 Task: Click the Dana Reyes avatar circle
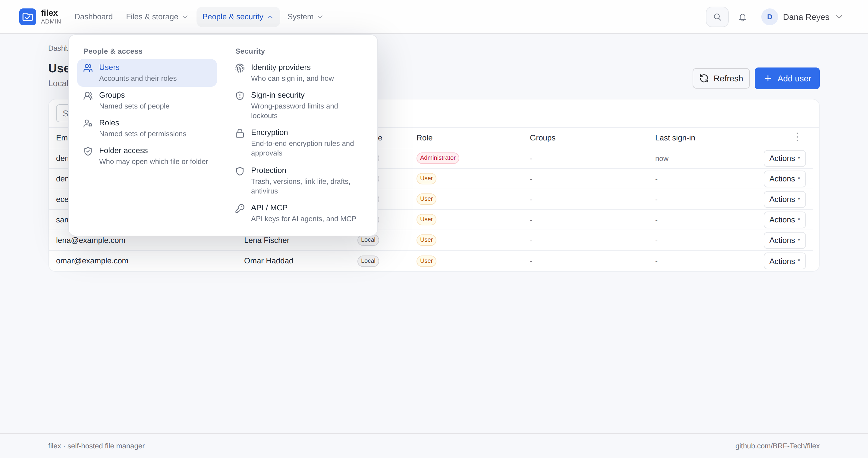click(x=769, y=17)
